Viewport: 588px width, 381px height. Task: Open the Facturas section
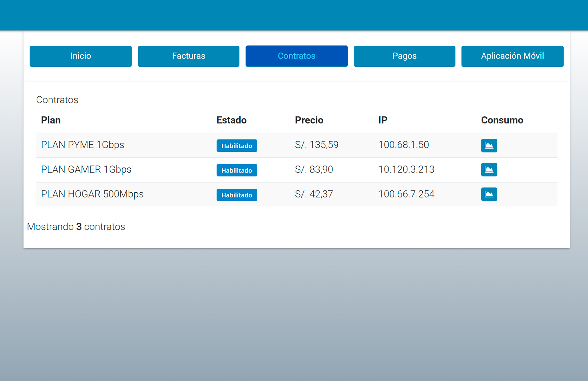point(189,56)
